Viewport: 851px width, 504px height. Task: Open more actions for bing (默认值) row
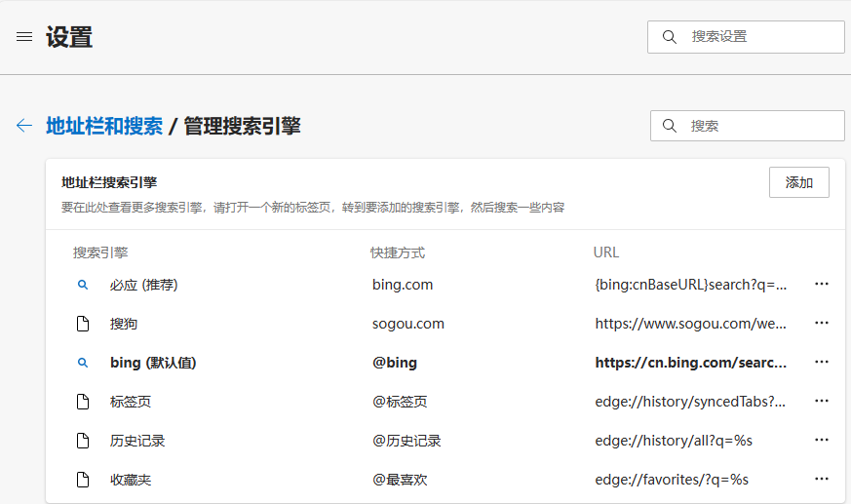pyautogui.click(x=822, y=362)
